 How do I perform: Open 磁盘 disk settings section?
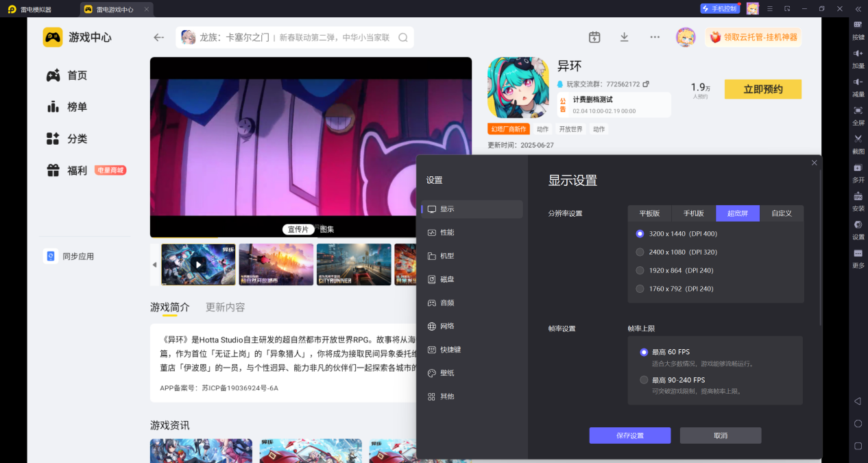point(472,279)
